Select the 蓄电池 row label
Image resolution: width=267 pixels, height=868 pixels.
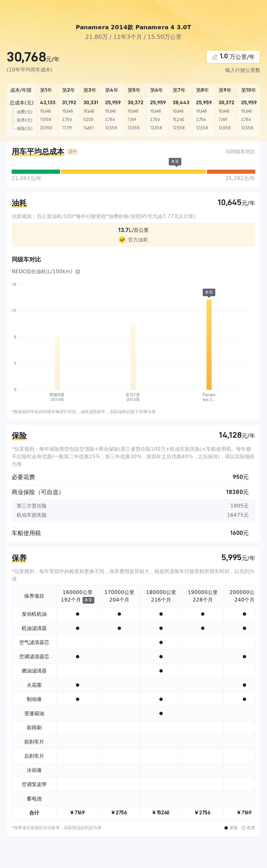coord(34,799)
